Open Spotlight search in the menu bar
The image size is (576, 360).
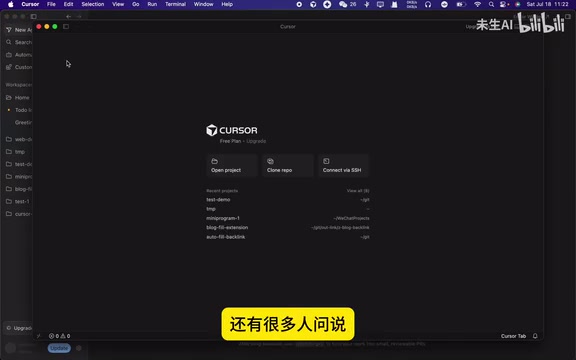coord(491,4)
